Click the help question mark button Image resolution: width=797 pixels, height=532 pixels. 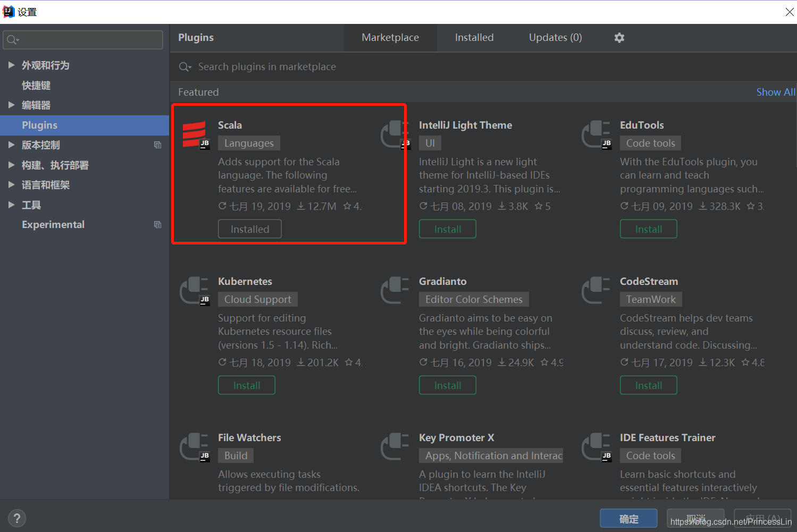[x=17, y=518]
